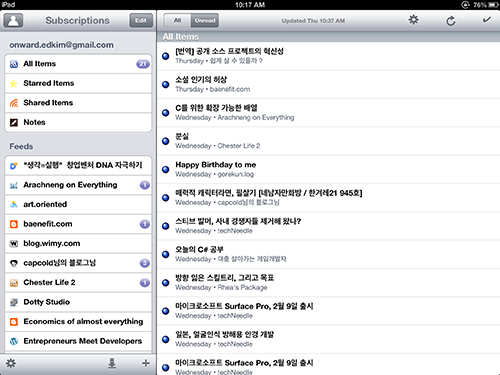Click the baenefit.com unread badge

click(x=145, y=224)
